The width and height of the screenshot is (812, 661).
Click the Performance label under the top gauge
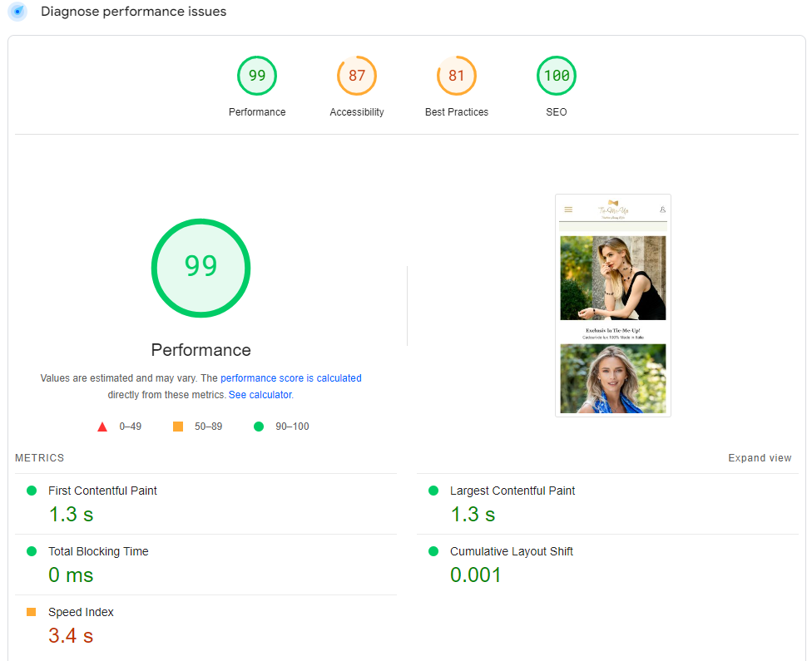(257, 111)
